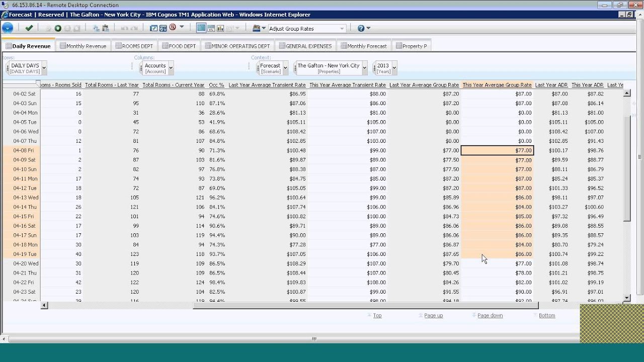Open the sandbox dropdown arrow

pos(264,28)
